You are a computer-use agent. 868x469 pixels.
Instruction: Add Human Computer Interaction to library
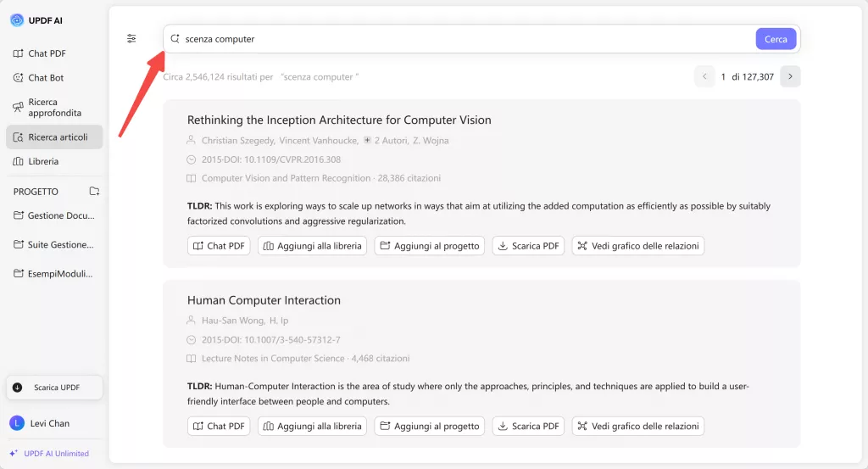point(313,426)
